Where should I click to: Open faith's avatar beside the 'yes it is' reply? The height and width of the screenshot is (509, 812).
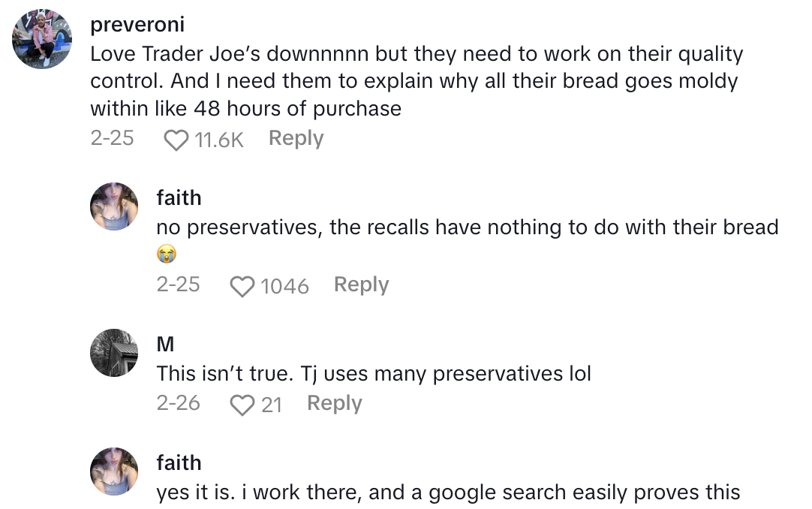pos(114,471)
